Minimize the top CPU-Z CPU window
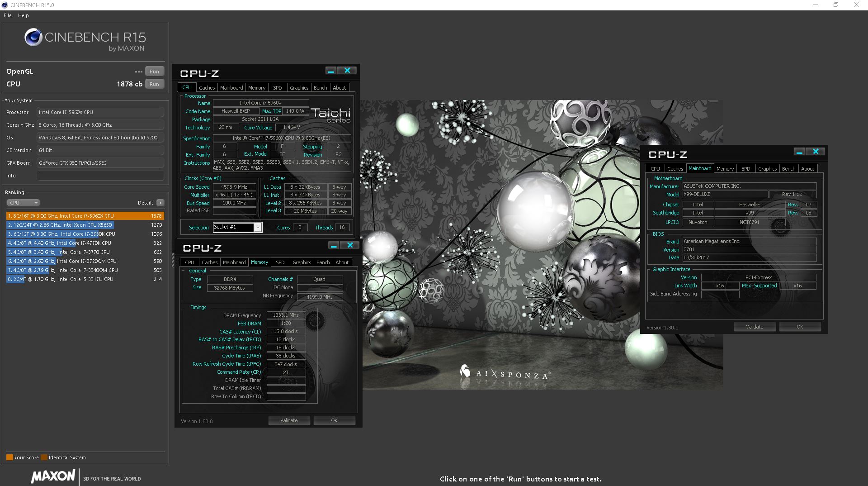The image size is (868, 486). (331, 71)
